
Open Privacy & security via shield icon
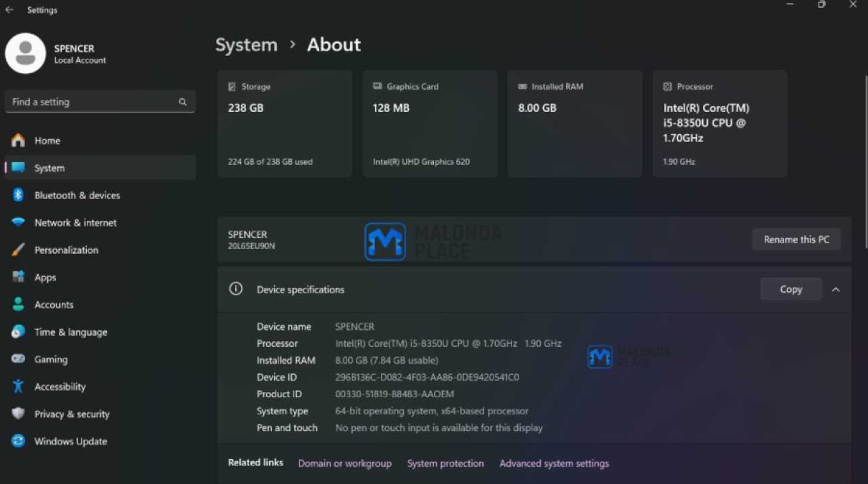point(19,414)
